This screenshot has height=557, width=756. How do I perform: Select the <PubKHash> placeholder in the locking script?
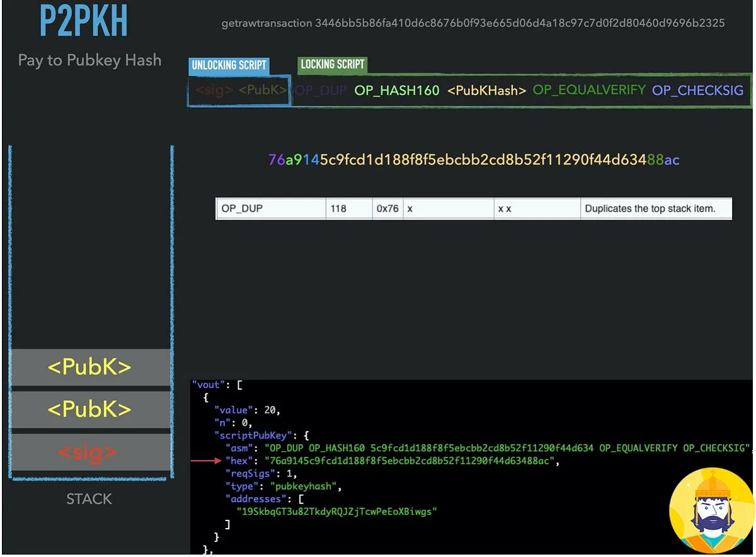(485, 90)
